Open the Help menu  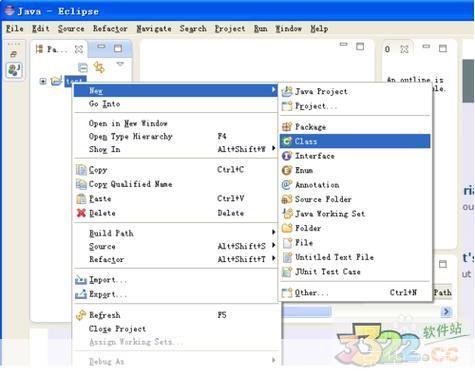pyautogui.click(x=319, y=29)
